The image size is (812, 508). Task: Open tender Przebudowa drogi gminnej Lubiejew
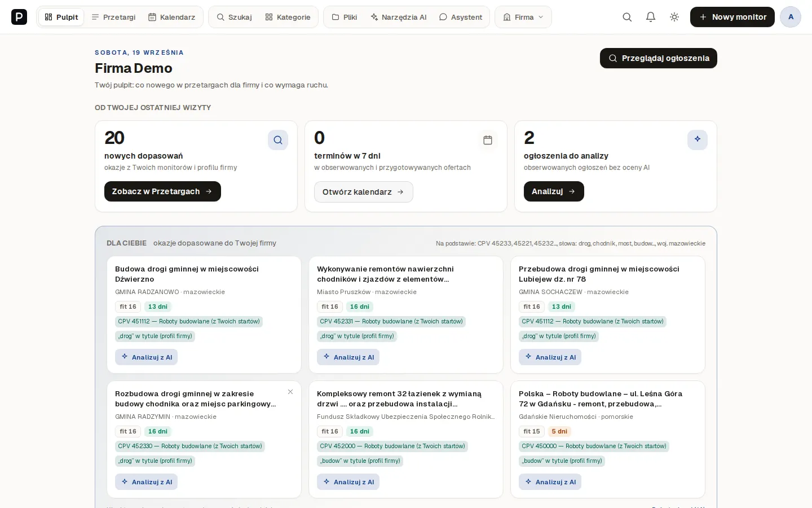(599, 274)
